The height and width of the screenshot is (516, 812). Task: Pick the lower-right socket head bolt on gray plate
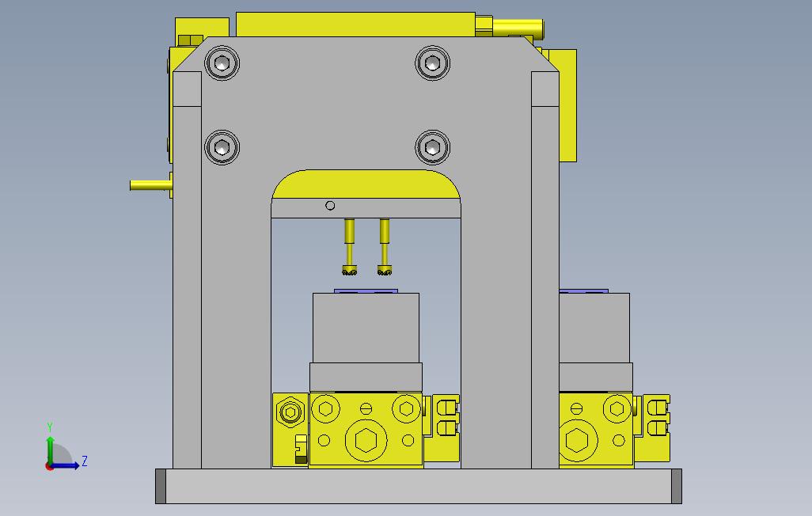(432, 148)
